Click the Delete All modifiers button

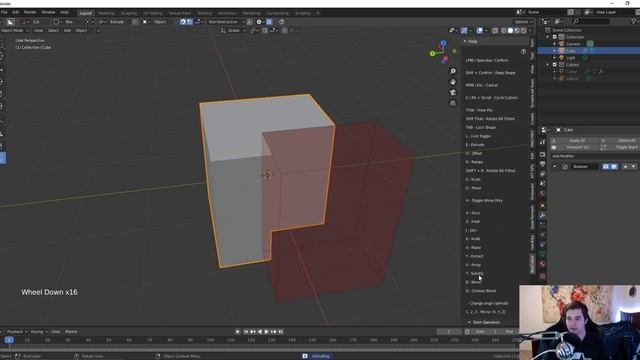tap(620, 140)
